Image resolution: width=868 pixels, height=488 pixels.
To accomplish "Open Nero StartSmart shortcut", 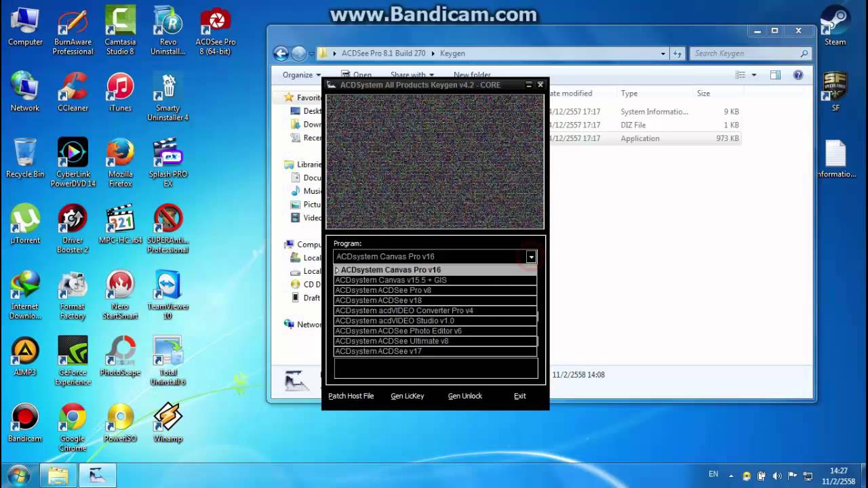I will (x=120, y=296).
